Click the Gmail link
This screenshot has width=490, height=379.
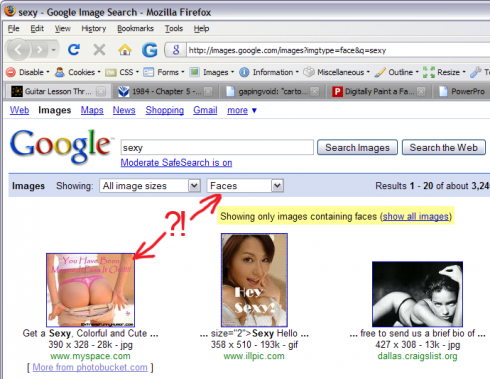click(x=205, y=110)
